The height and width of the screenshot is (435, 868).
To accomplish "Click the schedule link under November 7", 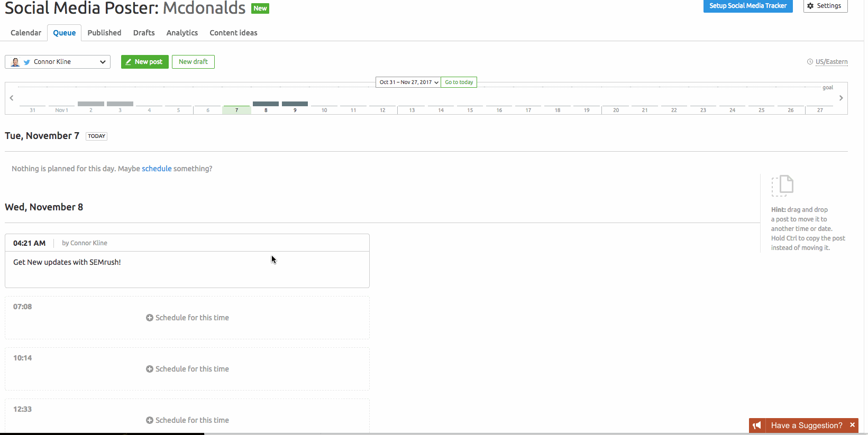I will (157, 169).
